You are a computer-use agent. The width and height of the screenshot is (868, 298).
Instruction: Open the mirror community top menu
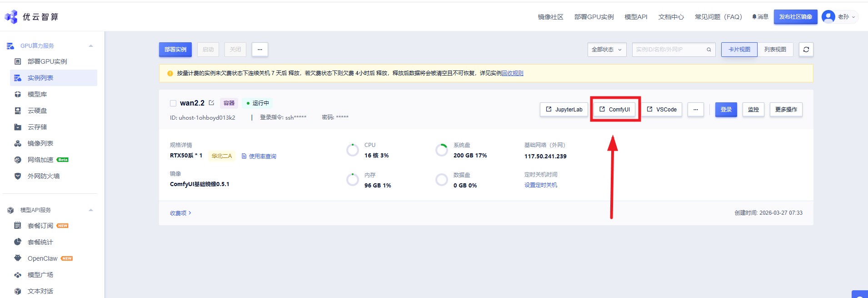[x=550, y=17]
